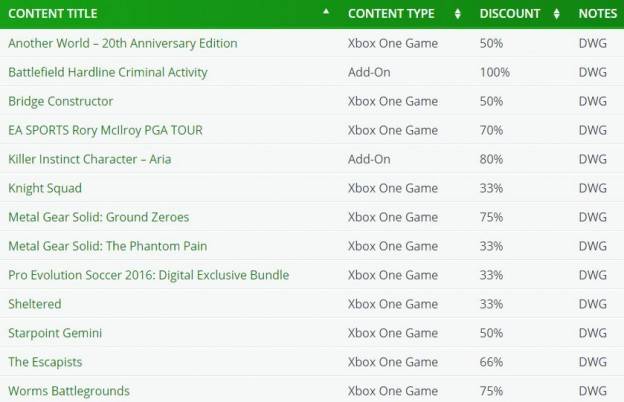Click the Discount column header
Screen dimensions: 624x402
coord(510,14)
